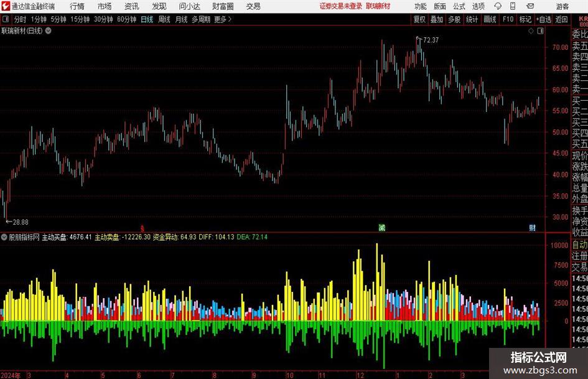Open the 财富圈 menu

click(223, 6)
